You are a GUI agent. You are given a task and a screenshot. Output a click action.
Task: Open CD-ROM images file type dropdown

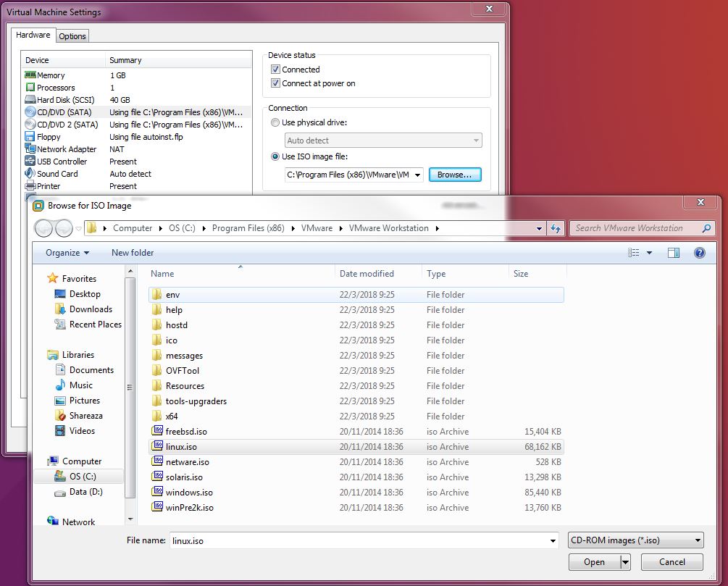click(x=635, y=540)
